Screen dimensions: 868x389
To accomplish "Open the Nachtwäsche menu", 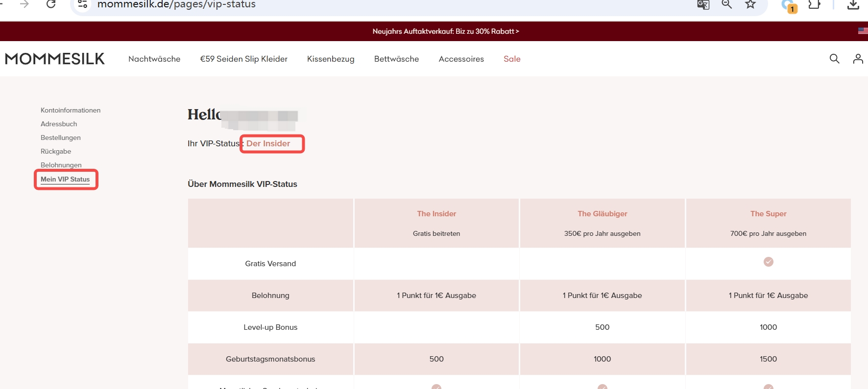I will [154, 59].
